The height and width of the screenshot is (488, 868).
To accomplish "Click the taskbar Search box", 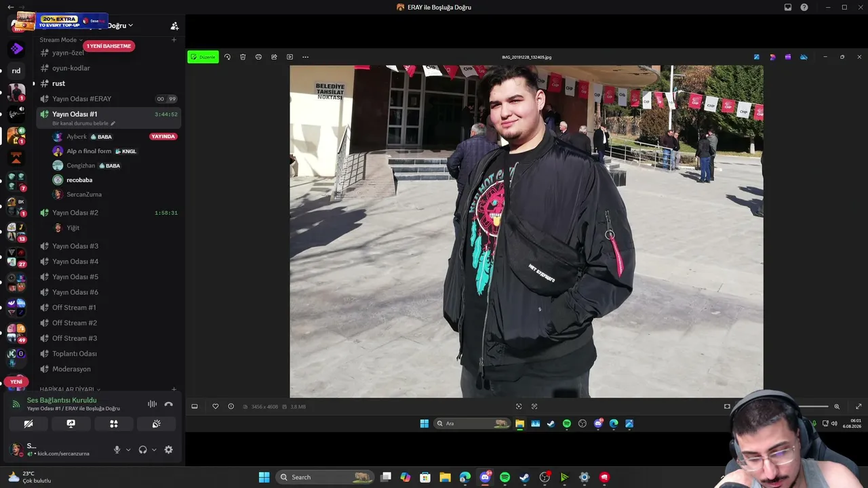I will pos(325,477).
